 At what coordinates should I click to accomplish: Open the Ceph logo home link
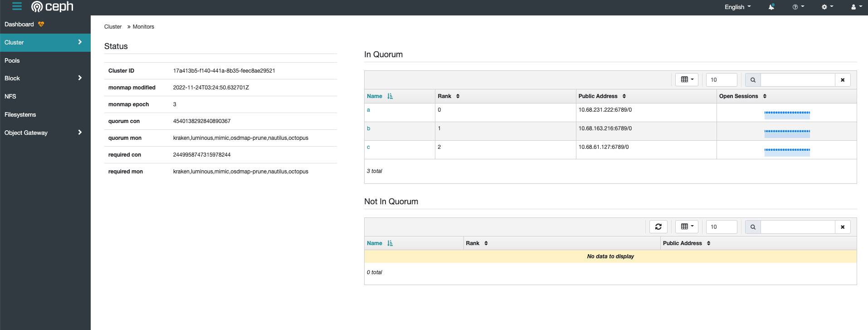tap(52, 7)
